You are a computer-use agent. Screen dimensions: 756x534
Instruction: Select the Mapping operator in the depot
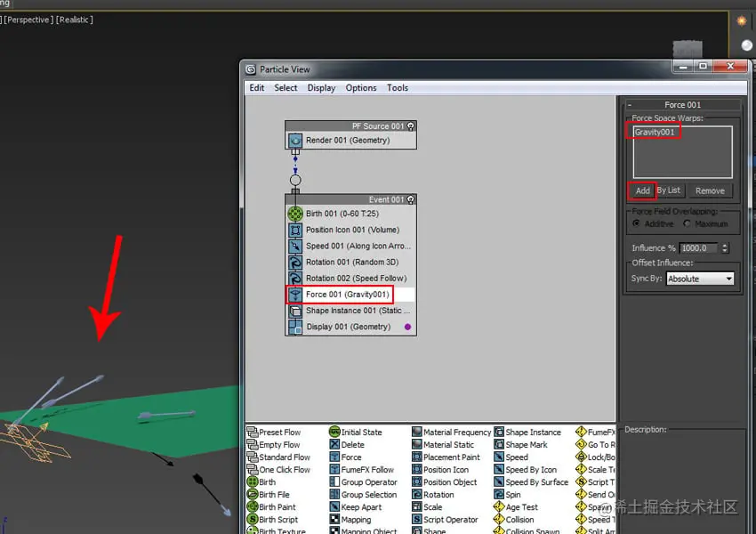pos(350,520)
